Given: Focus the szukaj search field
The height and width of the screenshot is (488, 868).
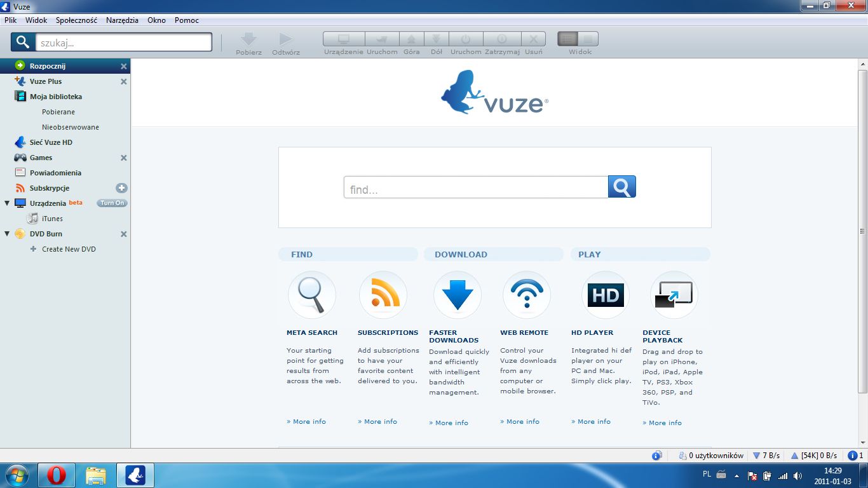Looking at the screenshot, I should tap(123, 43).
